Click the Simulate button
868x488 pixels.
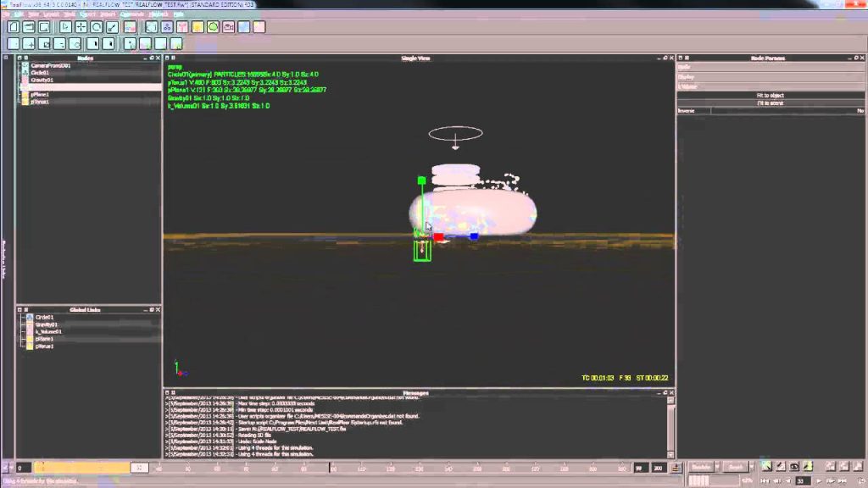701,467
